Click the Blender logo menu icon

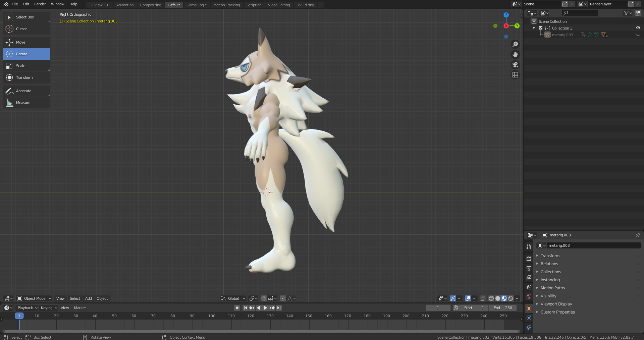coord(6,4)
